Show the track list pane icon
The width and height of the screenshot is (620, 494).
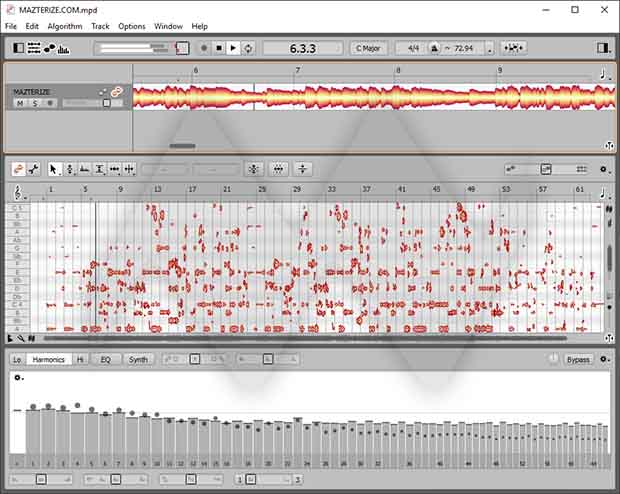click(x=34, y=48)
